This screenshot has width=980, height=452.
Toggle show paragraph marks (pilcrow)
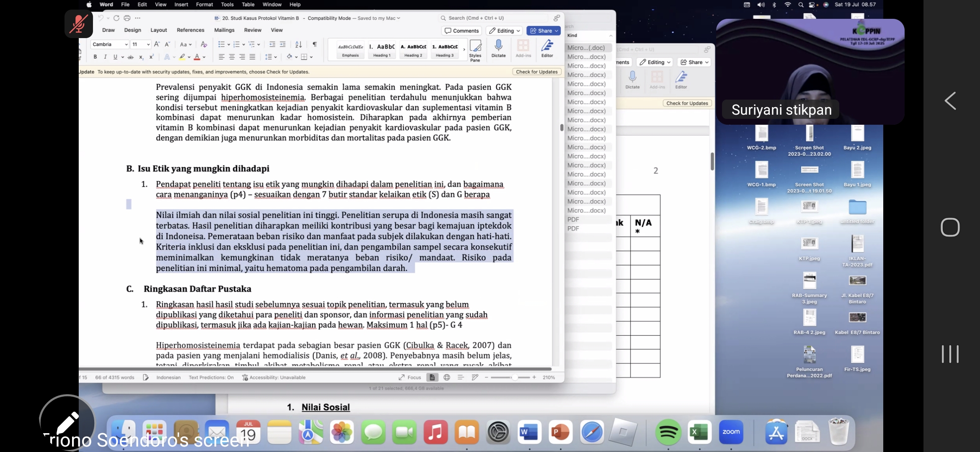click(315, 44)
